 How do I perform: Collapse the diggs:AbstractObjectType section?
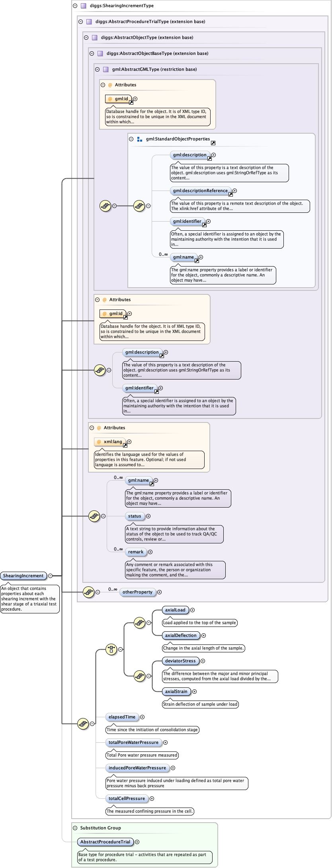pos(86,37)
